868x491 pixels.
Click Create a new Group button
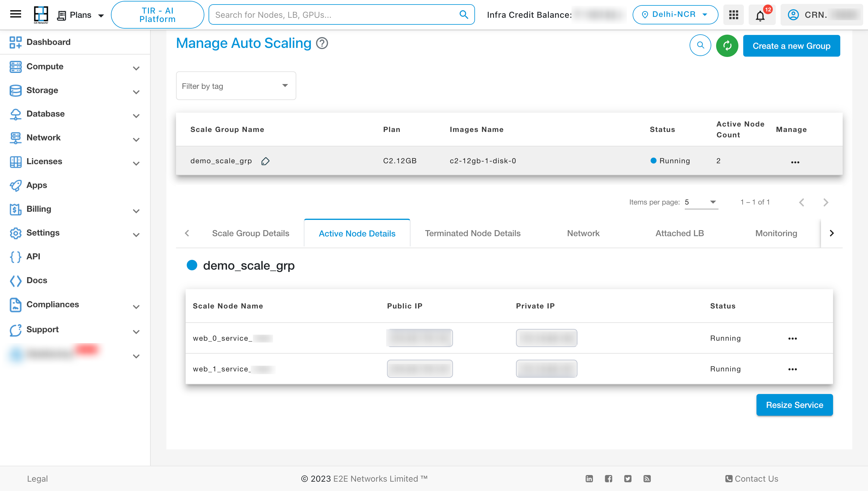[791, 46]
